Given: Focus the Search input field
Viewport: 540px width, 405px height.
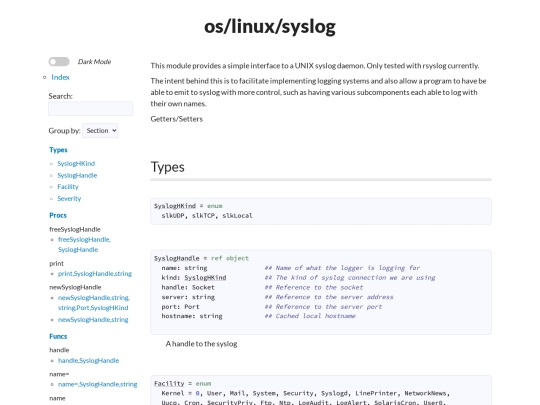Looking at the screenshot, I should (91, 108).
